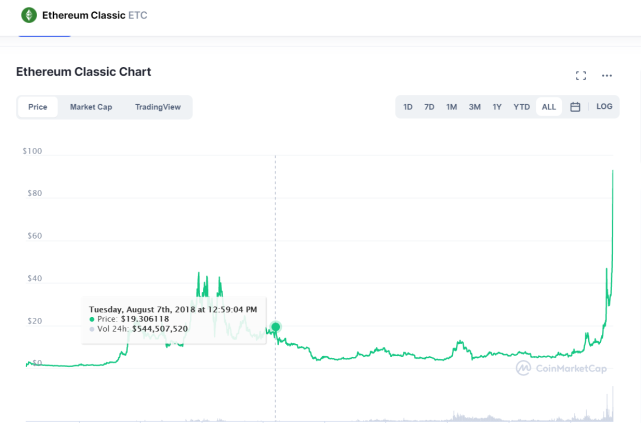This screenshot has width=641, height=423.
Task: Click the $80 y-axis label
Action: pyautogui.click(x=35, y=193)
